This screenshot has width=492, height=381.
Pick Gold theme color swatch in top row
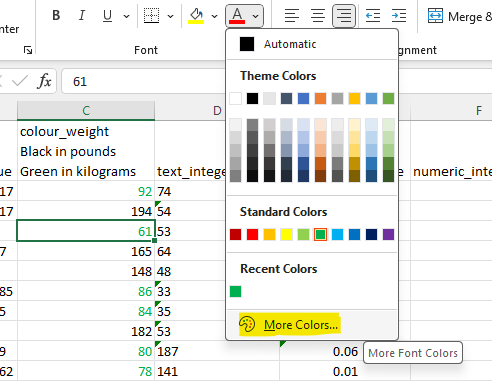click(354, 99)
